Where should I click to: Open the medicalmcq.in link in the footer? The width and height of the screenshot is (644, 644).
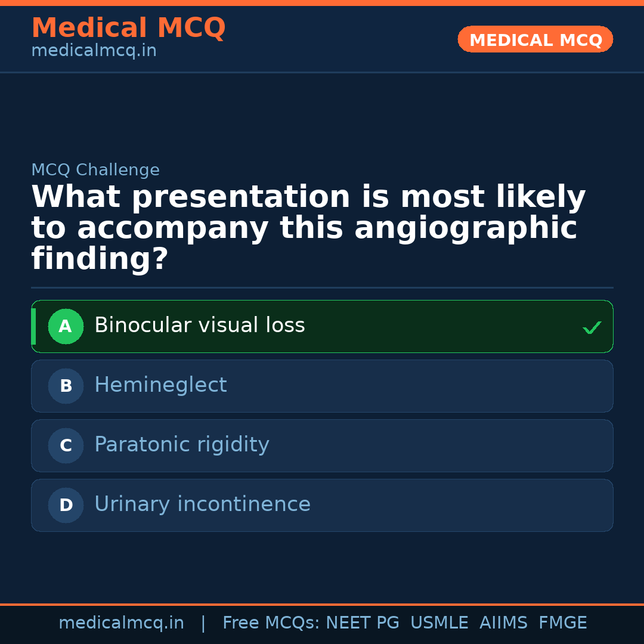(x=121, y=623)
